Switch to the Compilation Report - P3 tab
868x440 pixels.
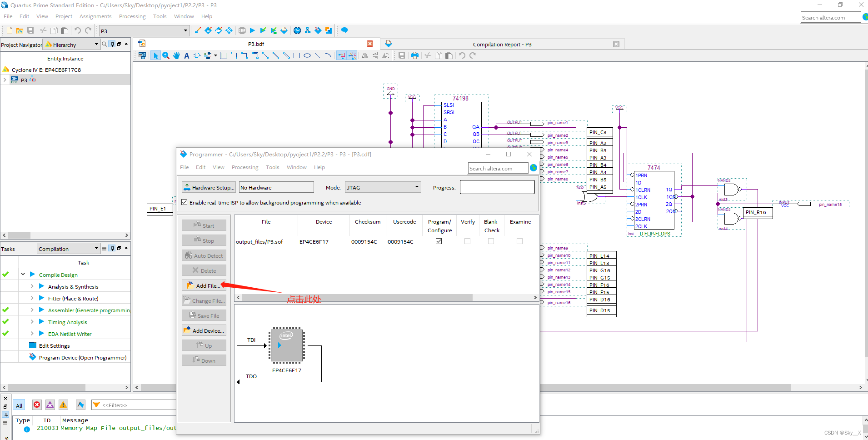pos(502,44)
